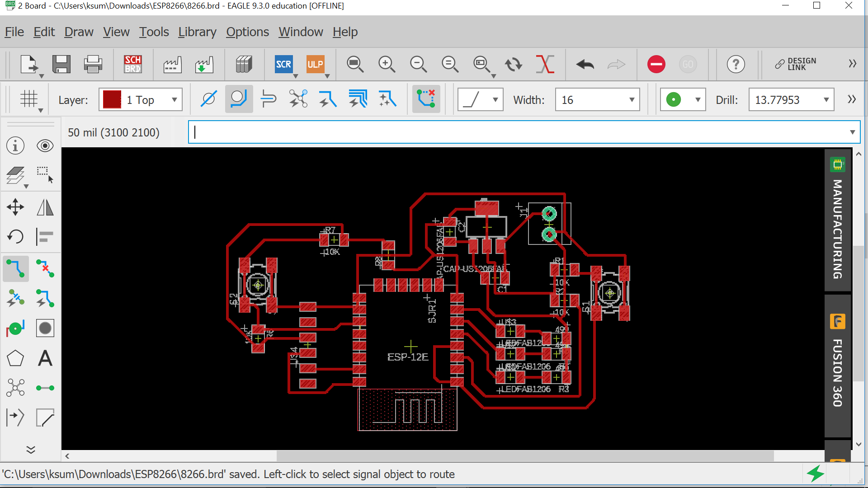
Task: Toggle the ignore obstacles routing option
Action: click(208, 99)
